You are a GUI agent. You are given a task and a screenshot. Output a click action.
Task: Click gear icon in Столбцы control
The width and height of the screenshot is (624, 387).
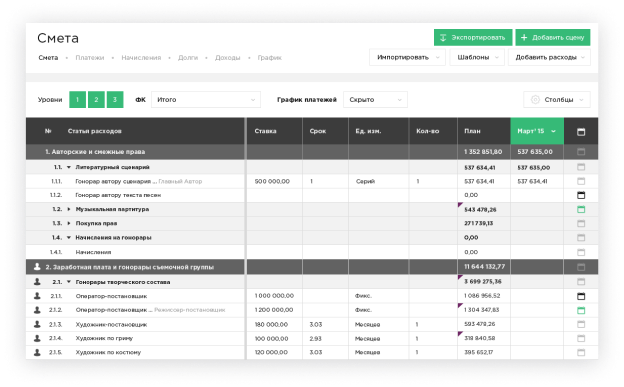pyautogui.click(x=535, y=100)
